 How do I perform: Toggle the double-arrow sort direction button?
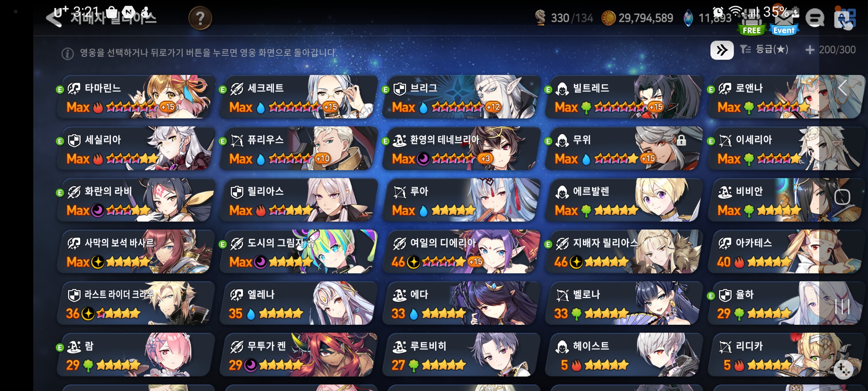pyautogui.click(x=722, y=50)
